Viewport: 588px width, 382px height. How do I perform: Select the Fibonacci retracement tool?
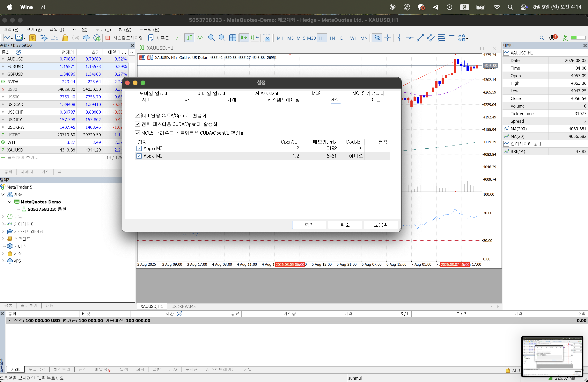(x=441, y=38)
